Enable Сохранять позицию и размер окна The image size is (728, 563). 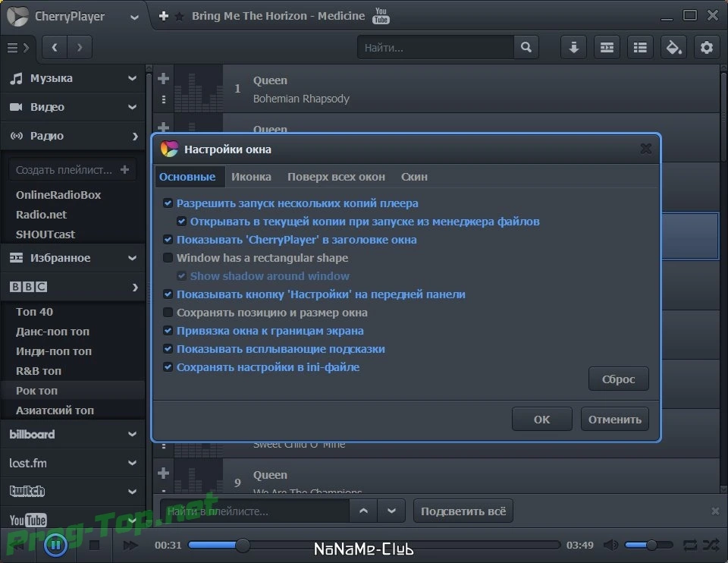click(x=168, y=313)
